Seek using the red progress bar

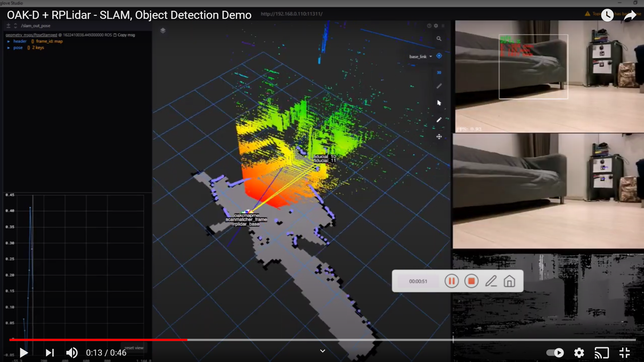pos(98,340)
